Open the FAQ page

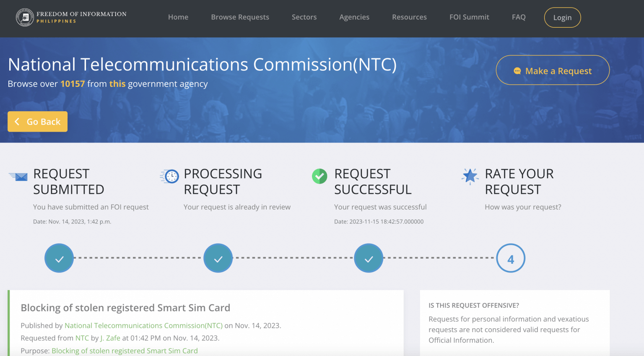[x=519, y=17]
